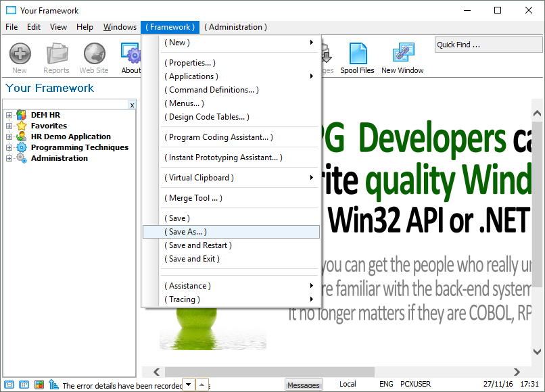Open the (Administration) menu
The width and height of the screenshot is (545, 392).
235,27
